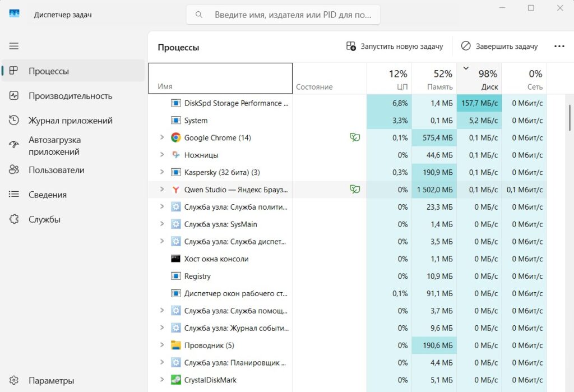574x392 pixels.
Task: Sort by the ЦП column header
Action: pyautogui.click(x=389, y=79)
